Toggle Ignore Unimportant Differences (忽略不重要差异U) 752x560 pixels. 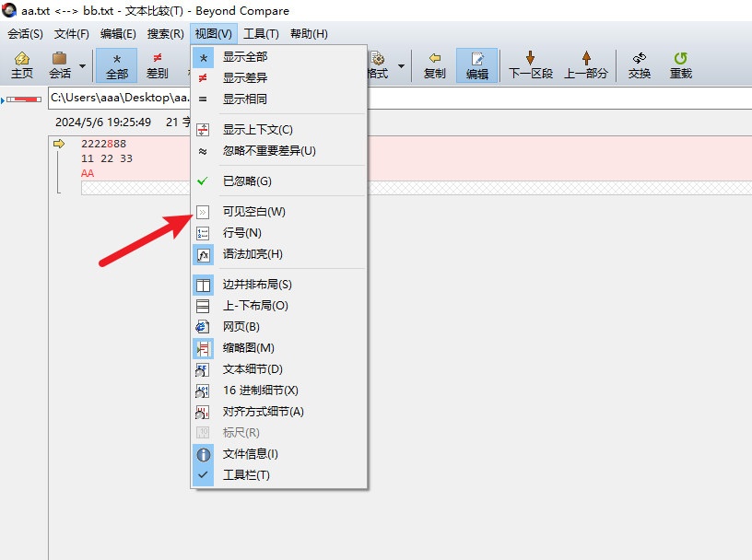point(278,151)
